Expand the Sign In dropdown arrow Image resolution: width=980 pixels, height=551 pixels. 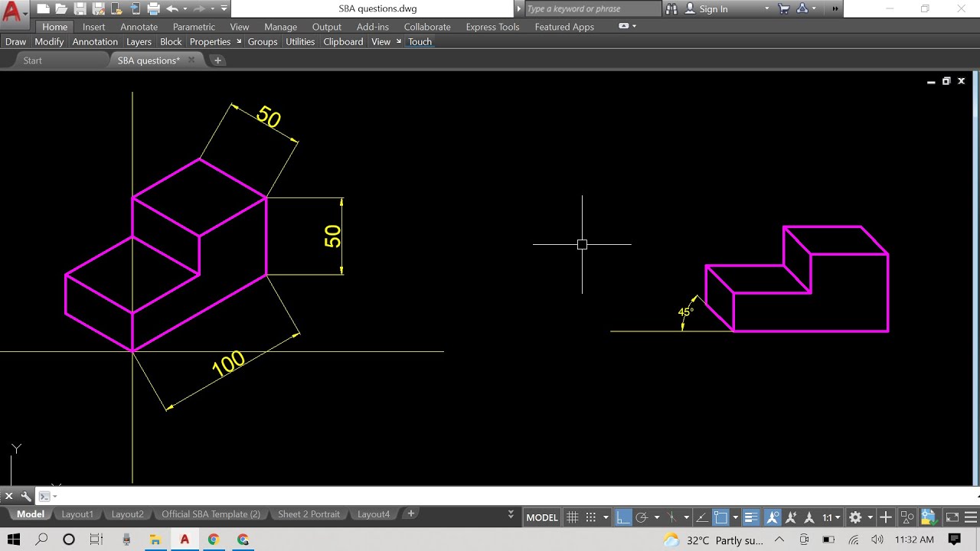point(766,9)
